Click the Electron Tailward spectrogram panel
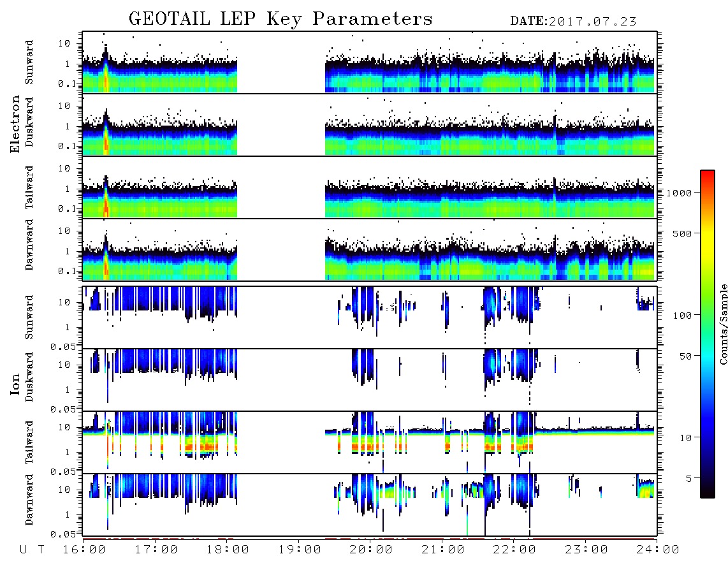This screenshot has height=561, width=728. pos(370,187)
